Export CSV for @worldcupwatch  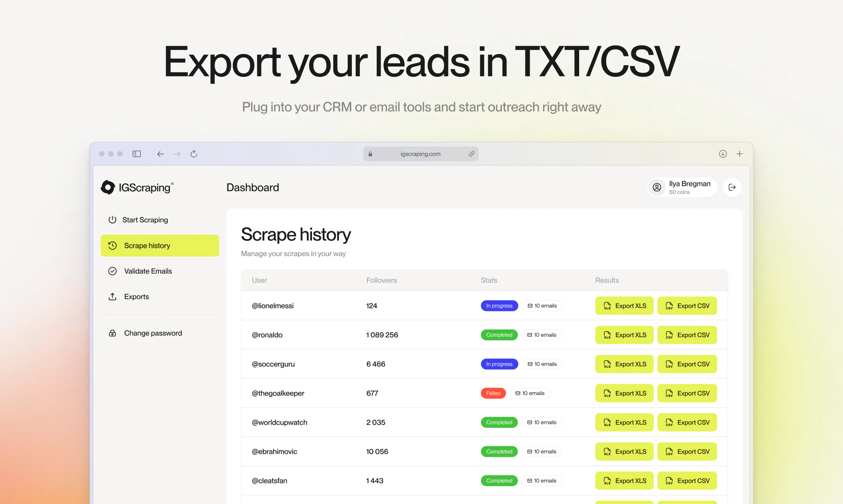(687, 422)
